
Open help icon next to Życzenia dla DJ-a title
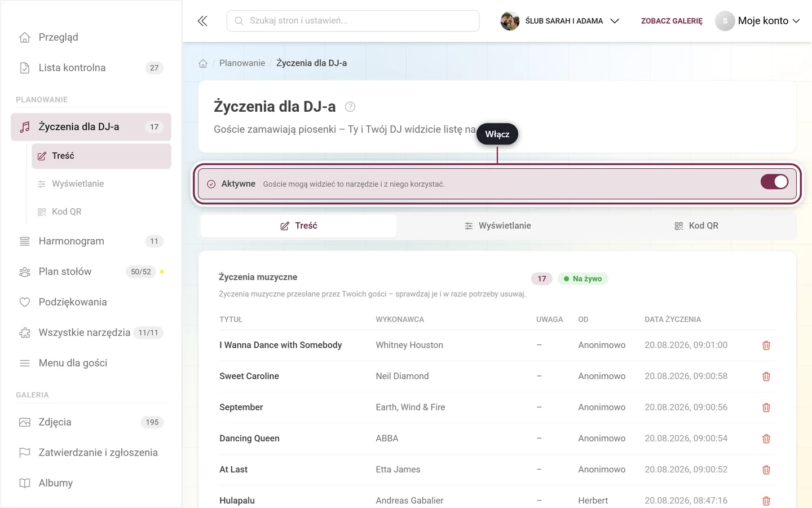350,107
